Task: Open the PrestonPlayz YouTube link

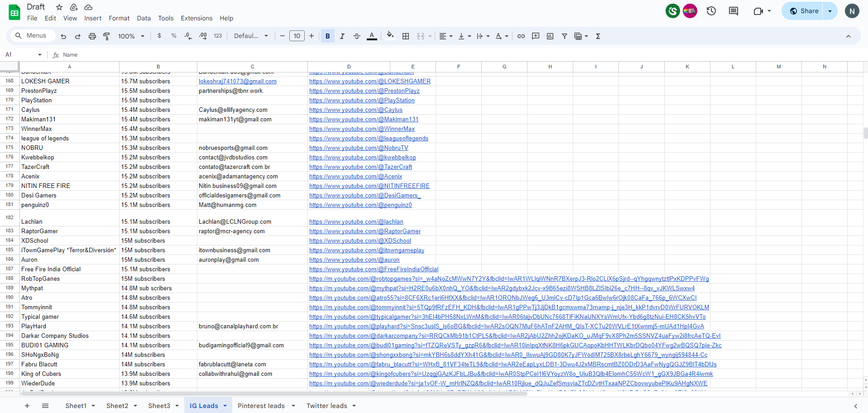Action: (x=364, y=91)
